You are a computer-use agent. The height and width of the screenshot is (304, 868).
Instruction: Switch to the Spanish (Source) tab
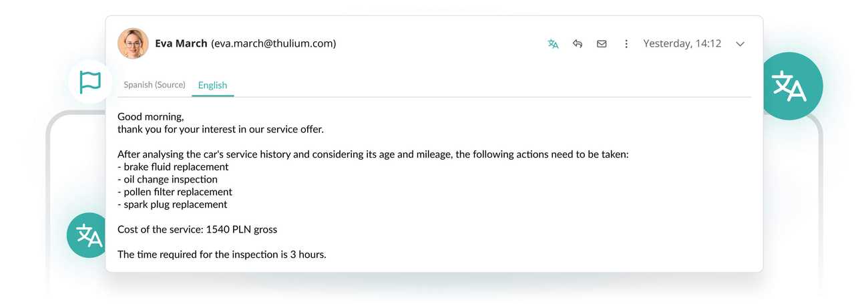coord(154,85)
